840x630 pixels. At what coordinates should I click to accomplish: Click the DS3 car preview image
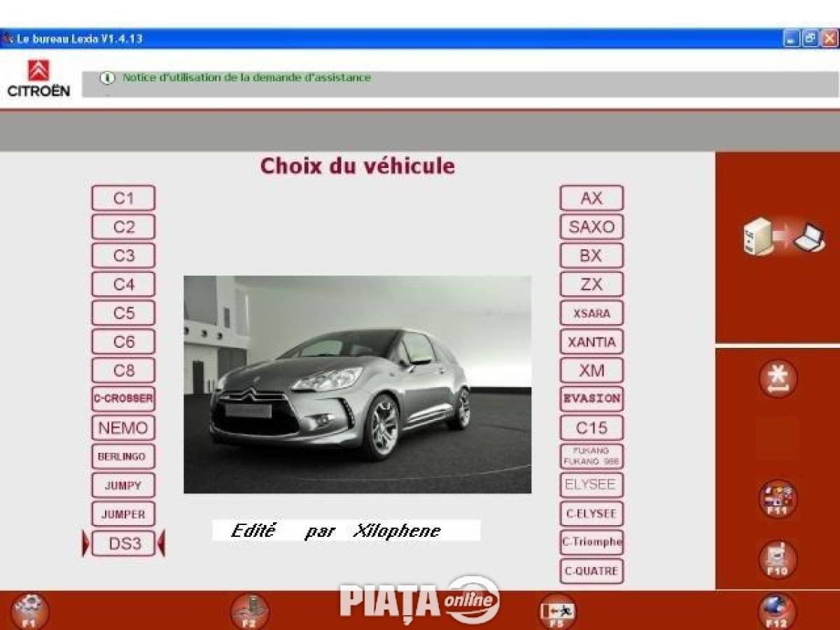pyautogui.click(x=357, y=384)
